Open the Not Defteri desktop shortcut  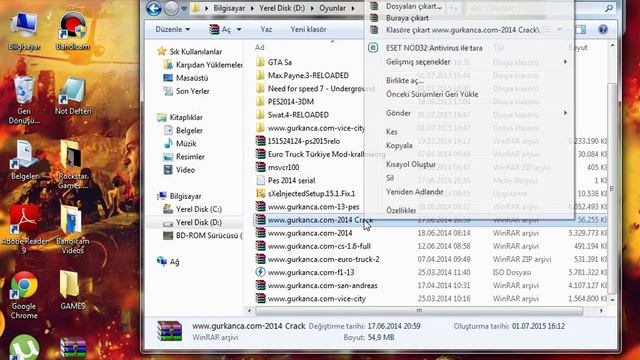(73, 96)
